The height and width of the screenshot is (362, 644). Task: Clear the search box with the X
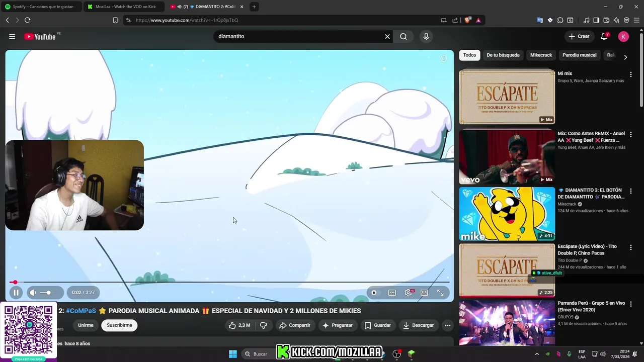[387, 37]
